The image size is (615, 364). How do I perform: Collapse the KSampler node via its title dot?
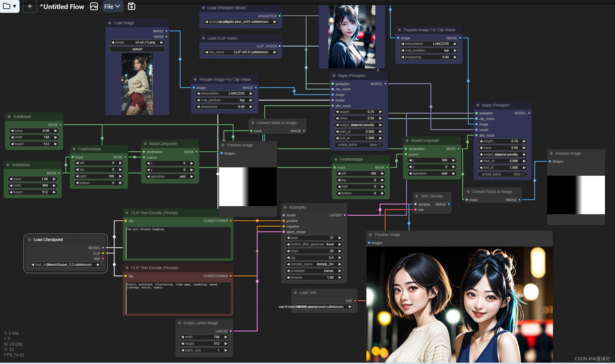[x=285, y=207]
